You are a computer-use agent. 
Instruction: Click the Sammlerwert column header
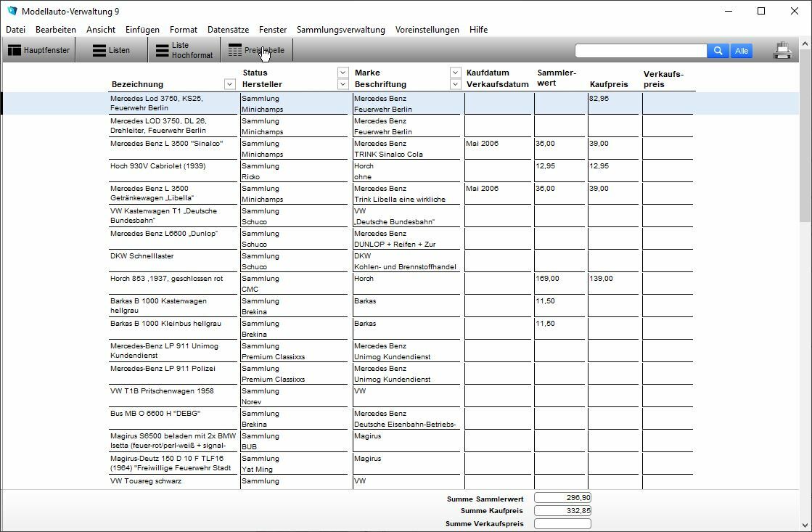coord(557,78)
